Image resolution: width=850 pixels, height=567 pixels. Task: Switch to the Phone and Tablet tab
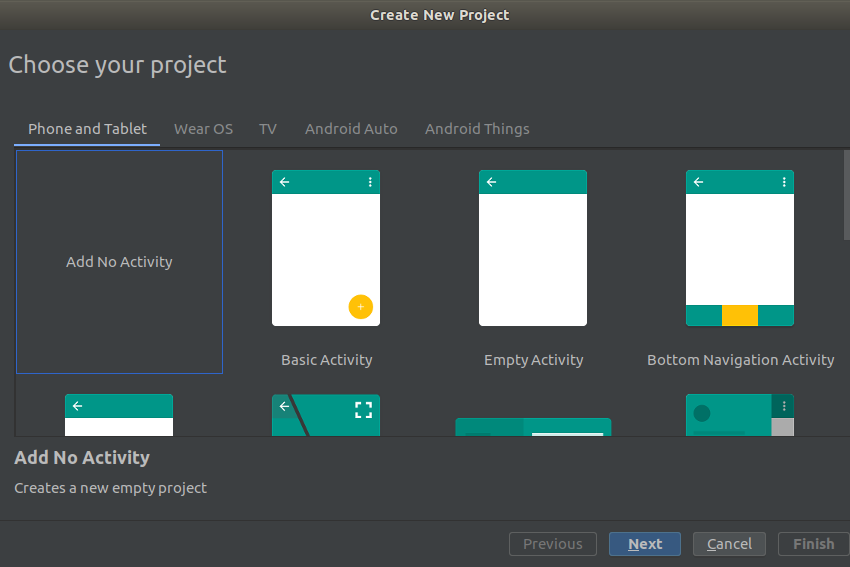[x=87, y=129]
